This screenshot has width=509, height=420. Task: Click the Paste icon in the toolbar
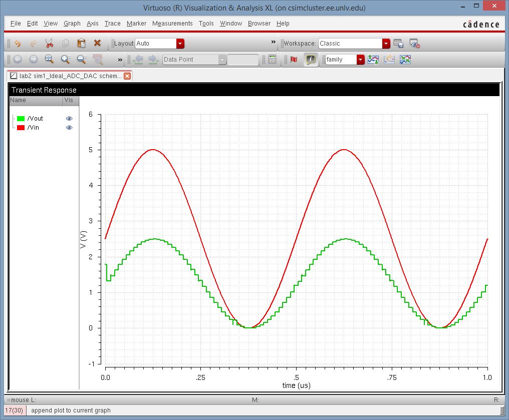tap(81, 44)
